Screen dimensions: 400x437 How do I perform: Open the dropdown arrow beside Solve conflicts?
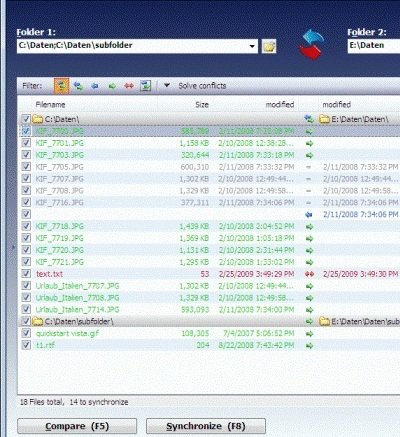[x=167, y=86]
